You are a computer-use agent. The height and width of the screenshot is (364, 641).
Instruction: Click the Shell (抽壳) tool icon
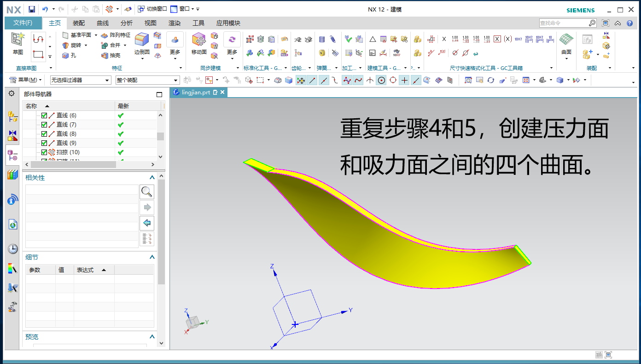point(105,55)
